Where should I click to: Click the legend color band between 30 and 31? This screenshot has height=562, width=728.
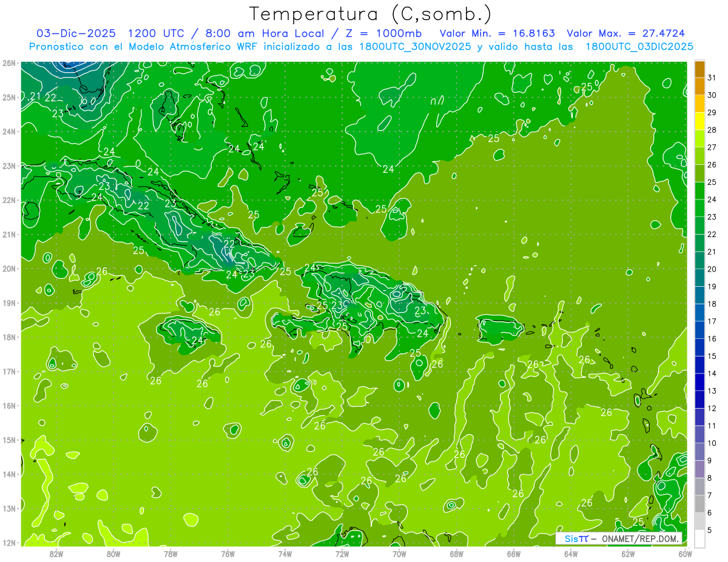pyautogui.click(x=699, y=87)
